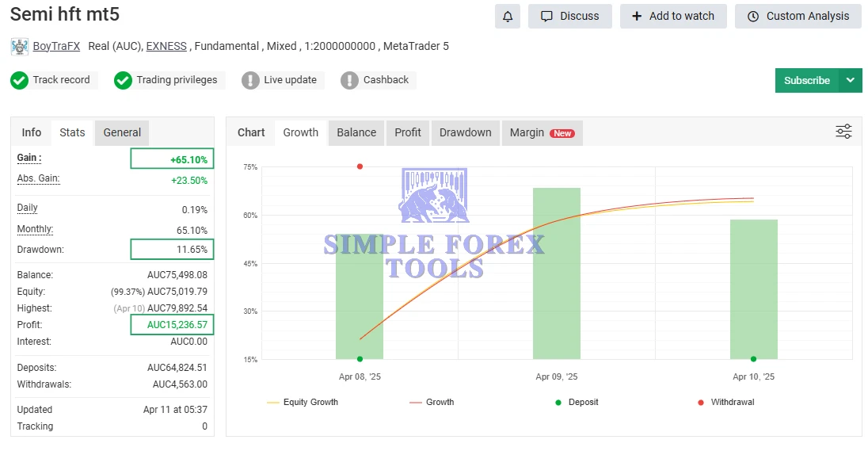Open chart settings sliders icon
Viewport: 868px width, 451px height.
click(843, 132)
